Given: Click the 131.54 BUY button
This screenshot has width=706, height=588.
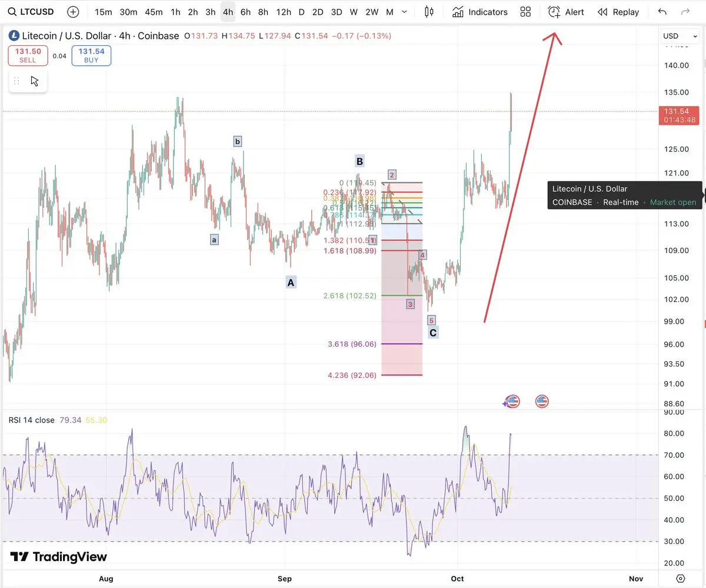Looking at the screenshot, I should 91,55.
